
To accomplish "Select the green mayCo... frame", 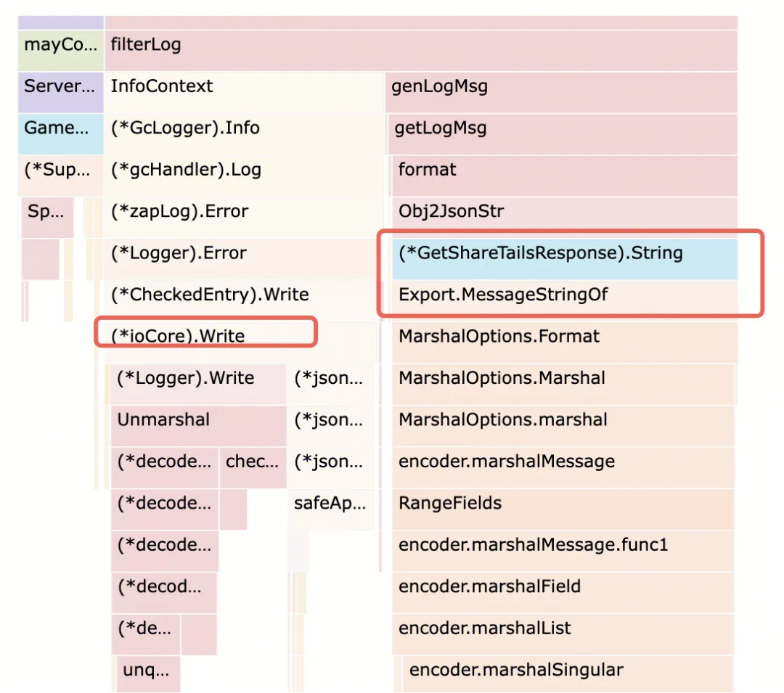I will [61, 45].
